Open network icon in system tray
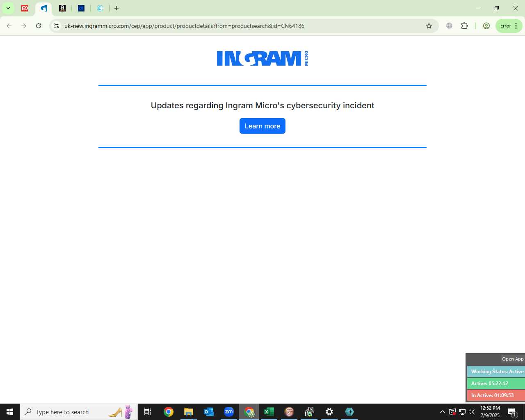 462,412
